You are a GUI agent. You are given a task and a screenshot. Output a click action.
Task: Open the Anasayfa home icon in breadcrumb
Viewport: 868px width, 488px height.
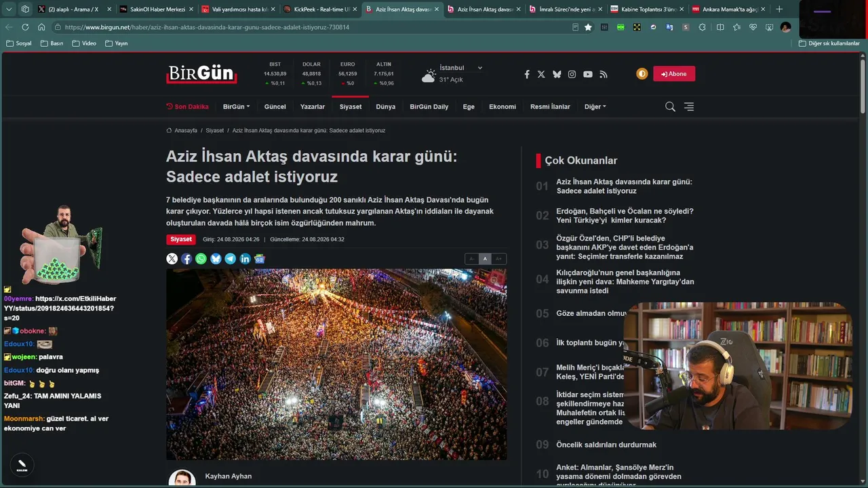170,130
